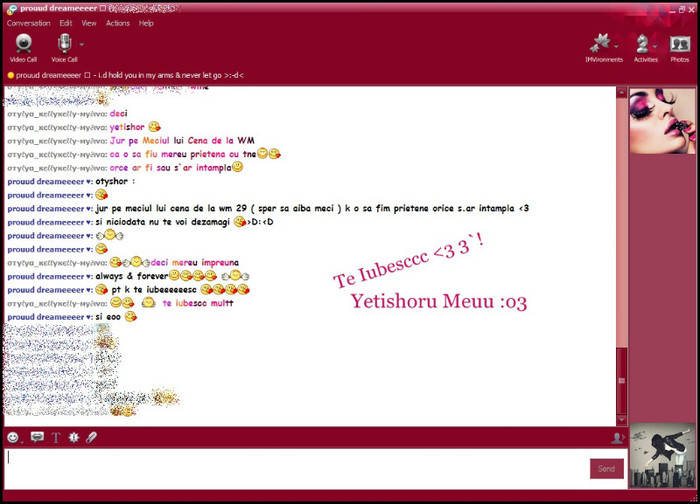Click the Send button

coord(606,468)
